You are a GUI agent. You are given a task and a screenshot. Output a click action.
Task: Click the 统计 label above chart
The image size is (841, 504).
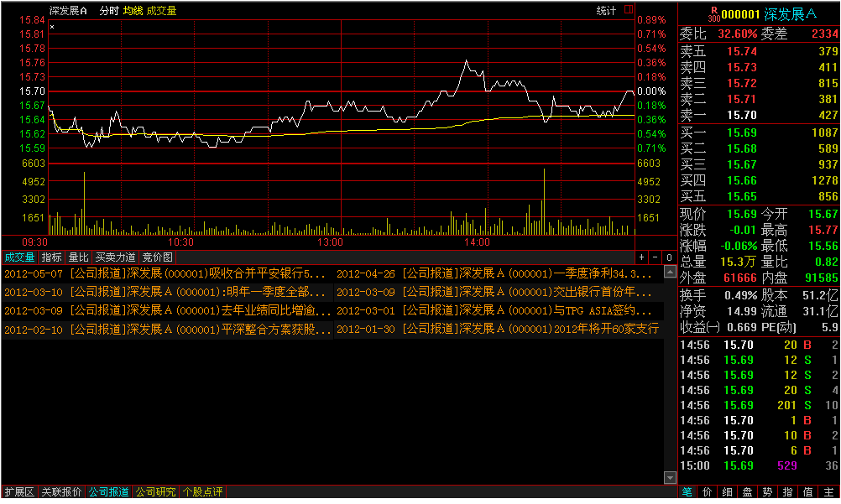pyautogui.click(x=607, y=10)
